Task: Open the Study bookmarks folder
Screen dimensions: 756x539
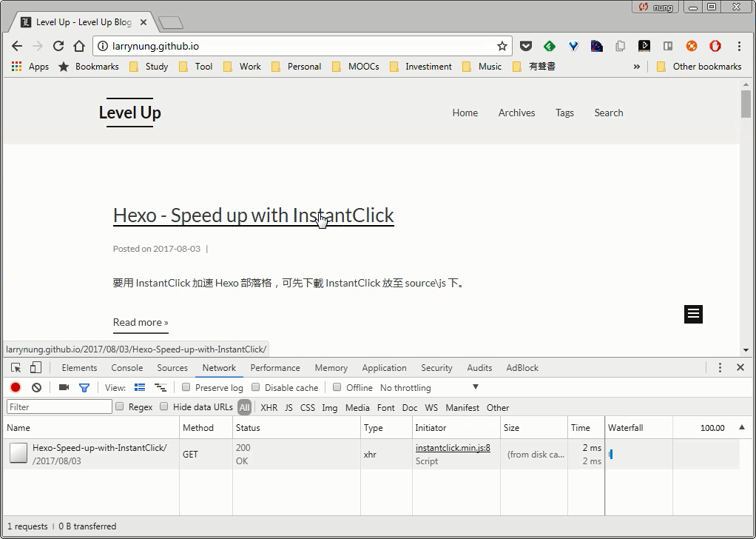Action: (x=149, y=67)
